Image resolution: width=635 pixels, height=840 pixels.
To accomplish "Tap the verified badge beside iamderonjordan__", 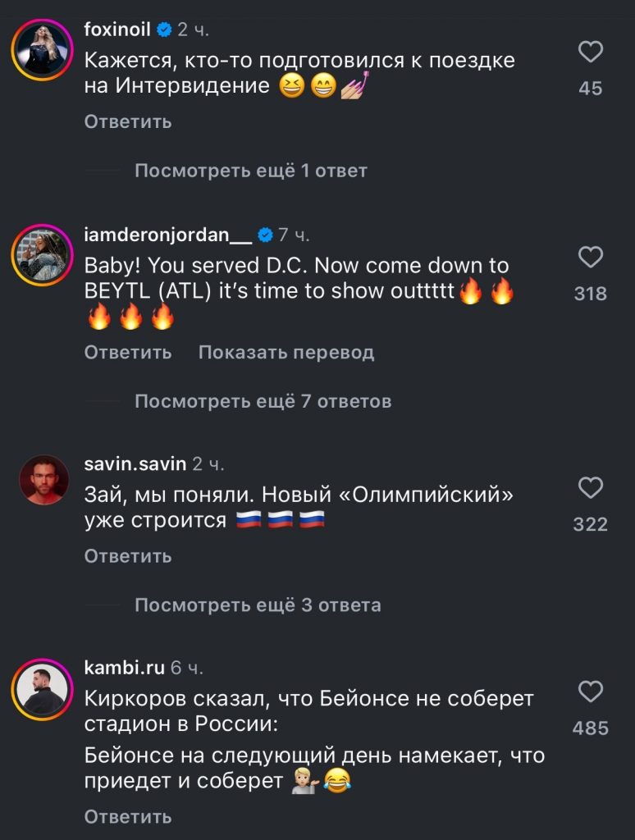I will (265, 235).
